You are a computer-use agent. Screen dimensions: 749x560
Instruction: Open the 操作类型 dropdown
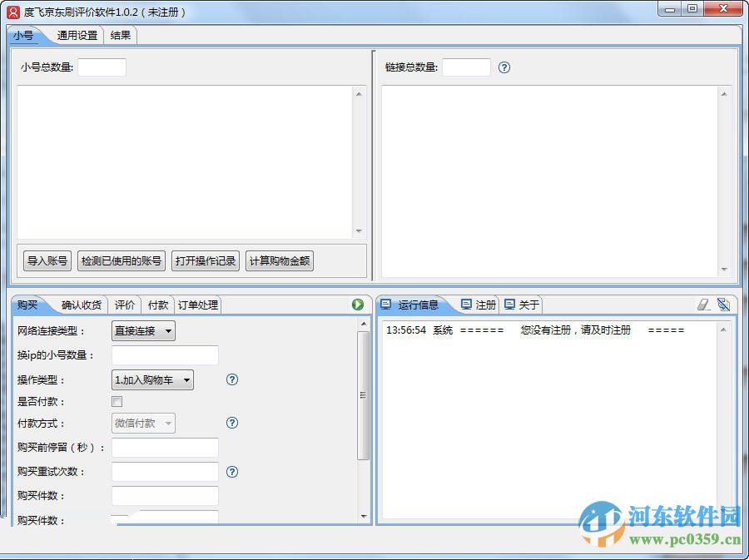pos(151,379)
